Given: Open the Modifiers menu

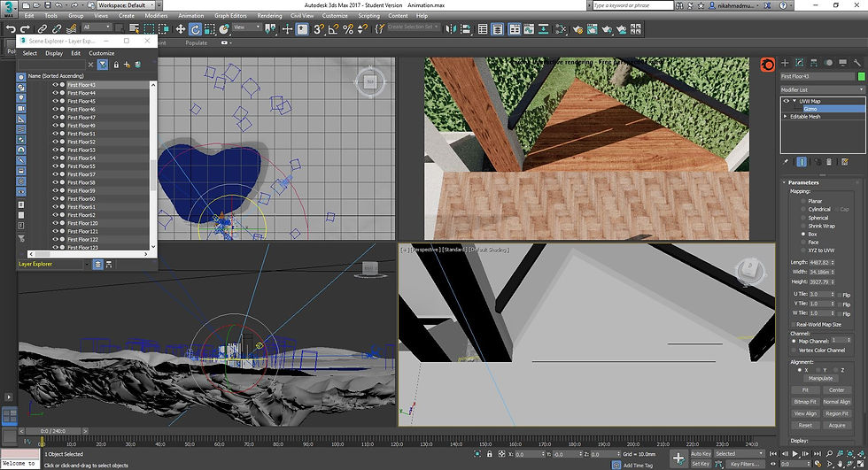Looking at the screenshot, I should pyautogui.click(x=156, y=16).
